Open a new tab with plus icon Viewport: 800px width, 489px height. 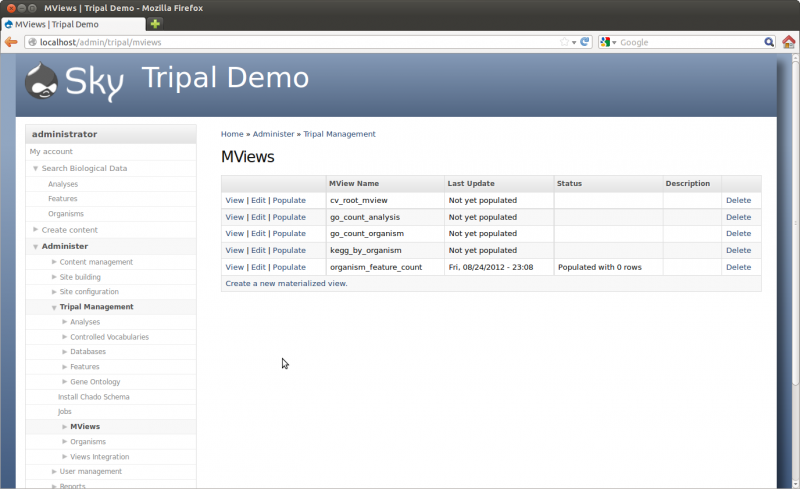click(155, 23)
